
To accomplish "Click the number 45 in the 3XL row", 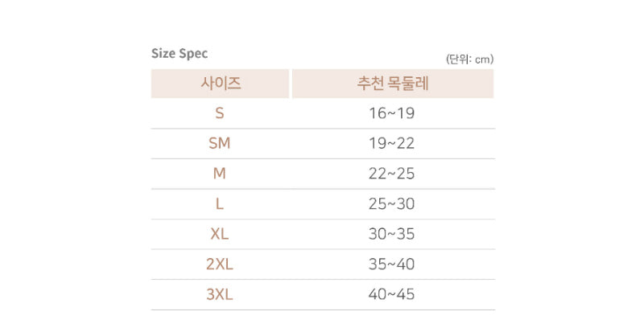I will pyautogui.click(x=406, y=294).
